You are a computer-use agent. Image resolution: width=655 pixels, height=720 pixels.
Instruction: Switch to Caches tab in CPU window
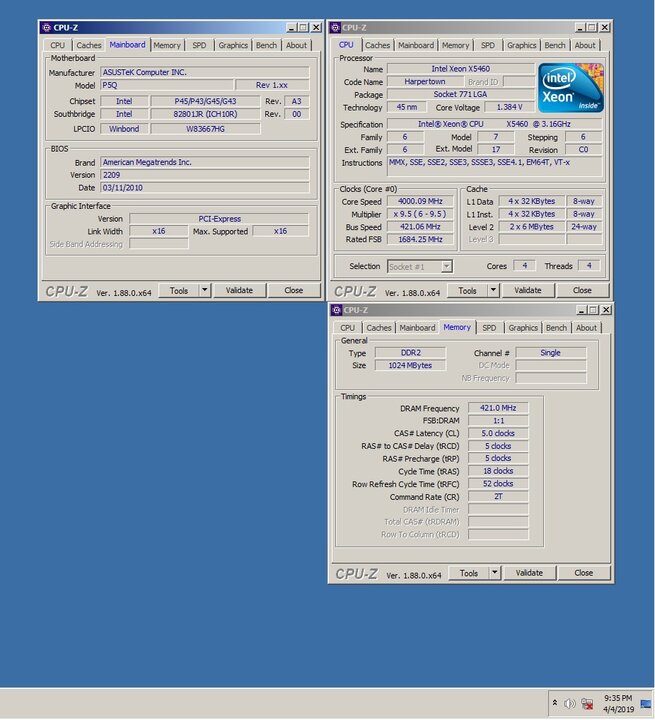[x=377, y=45]
